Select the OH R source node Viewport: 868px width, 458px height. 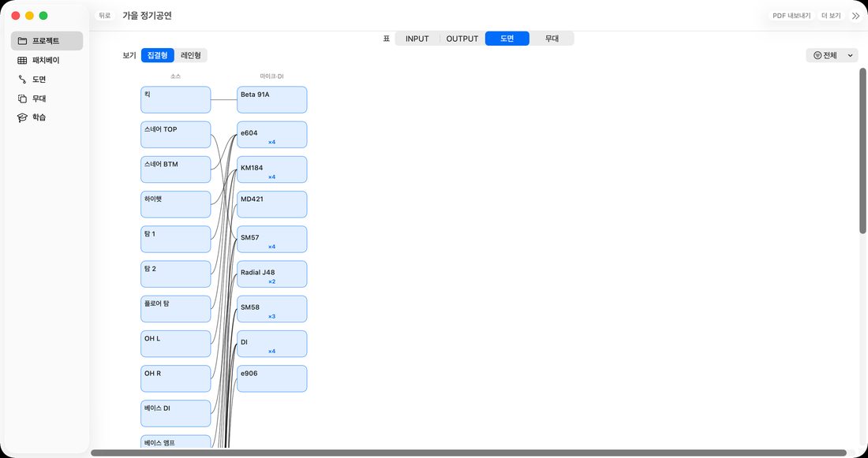point(175,378)
